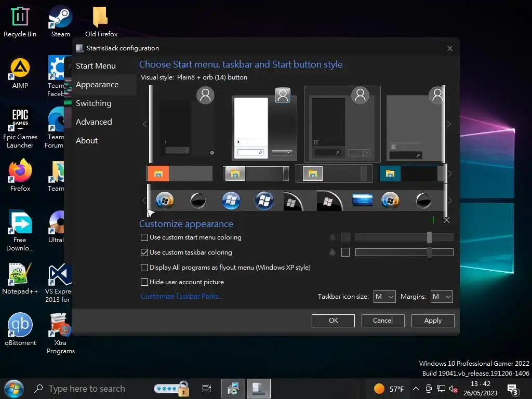Launch the Steam desktop shortcut
Viewport: 532px width, 399px height.
pyautogui.click(x=60, y=22)
